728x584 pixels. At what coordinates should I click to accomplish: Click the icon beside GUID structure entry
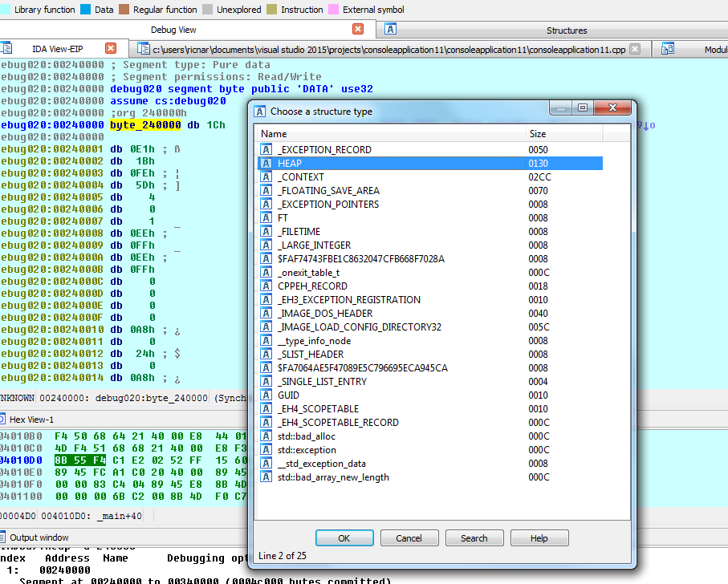pos(266,395)
